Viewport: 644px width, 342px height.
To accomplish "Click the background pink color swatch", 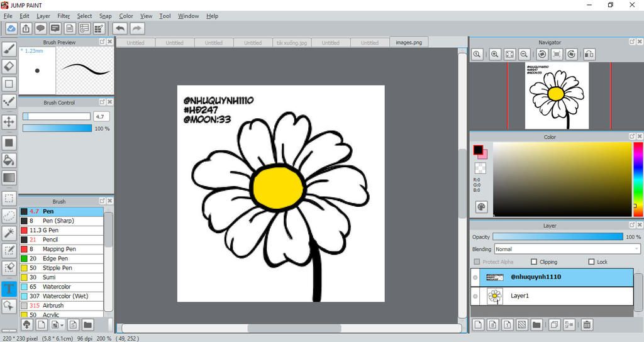I will point(484,155).
